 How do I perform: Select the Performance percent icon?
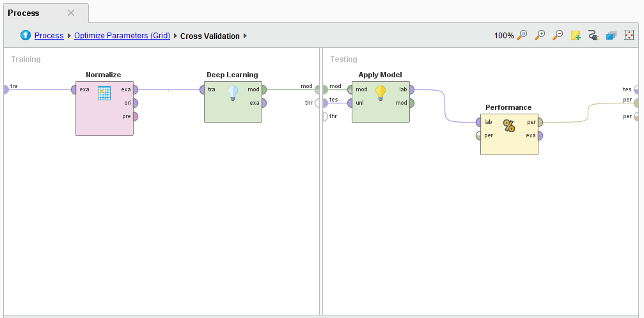pos(509,126)
